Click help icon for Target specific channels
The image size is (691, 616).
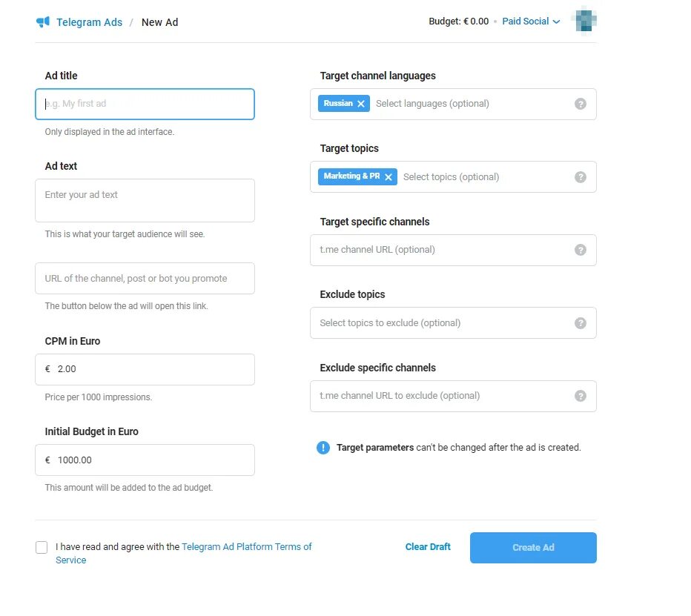click(581, 250)
